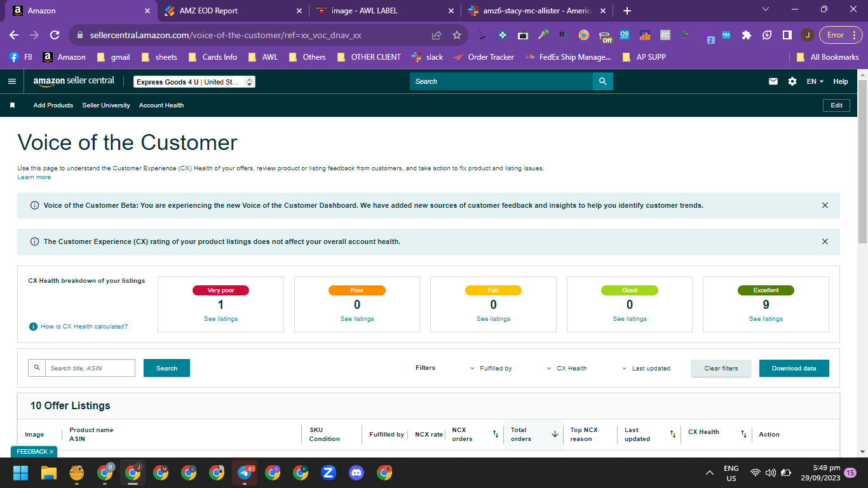Click the teal Search button

pyautogui.click(x=166, y=369)
